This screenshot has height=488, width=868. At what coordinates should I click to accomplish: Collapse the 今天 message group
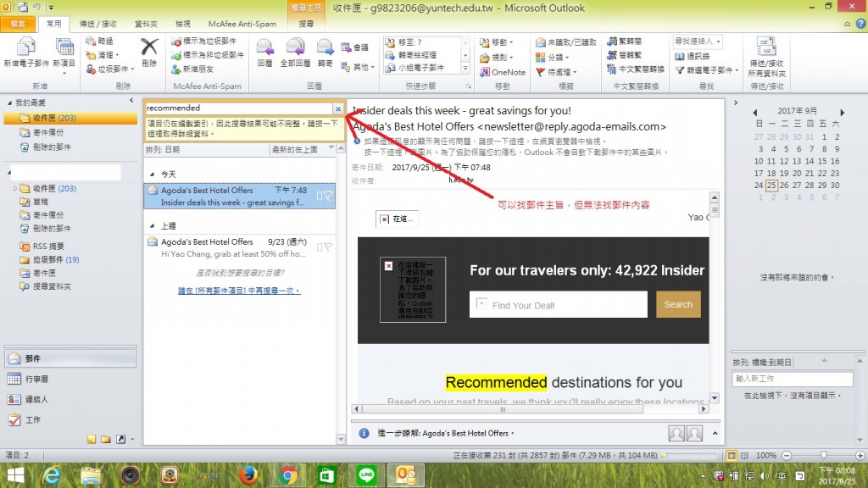pos(153,175)
